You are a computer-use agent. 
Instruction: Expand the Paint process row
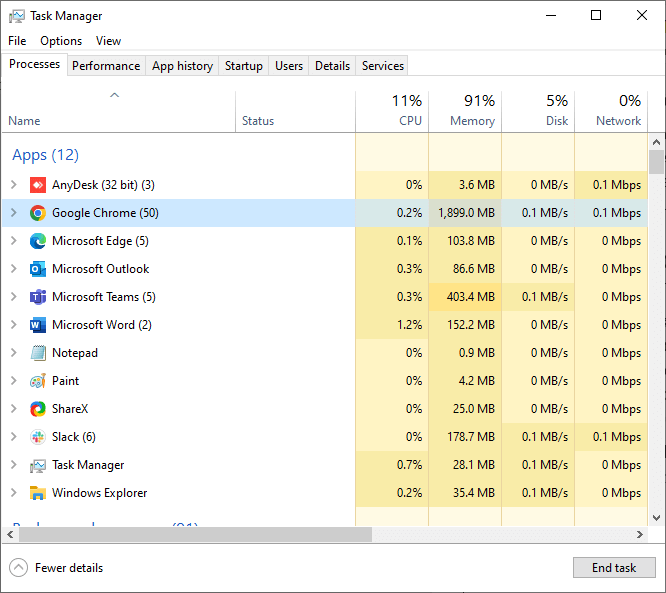tap(14, 381)
